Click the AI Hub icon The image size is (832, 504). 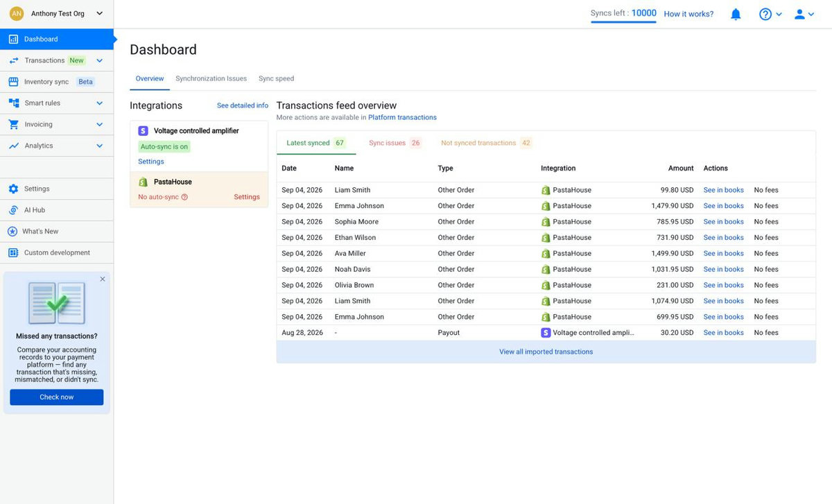click(x=13, y=210)
